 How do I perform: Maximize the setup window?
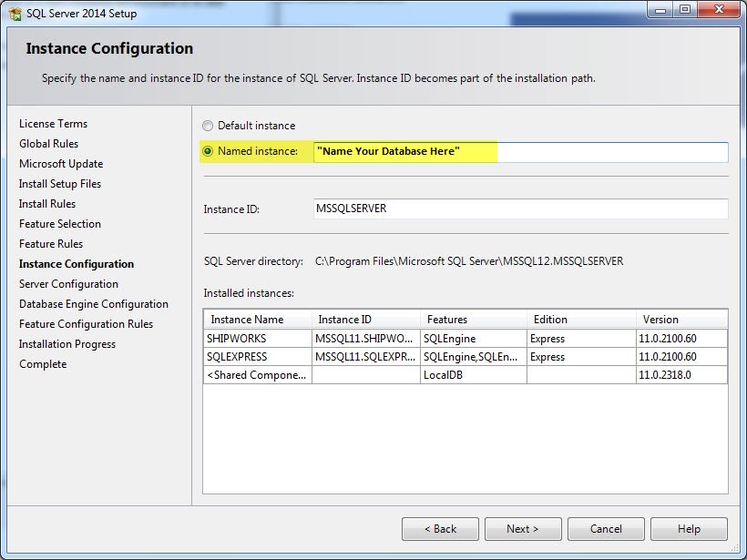coord(685,9)
